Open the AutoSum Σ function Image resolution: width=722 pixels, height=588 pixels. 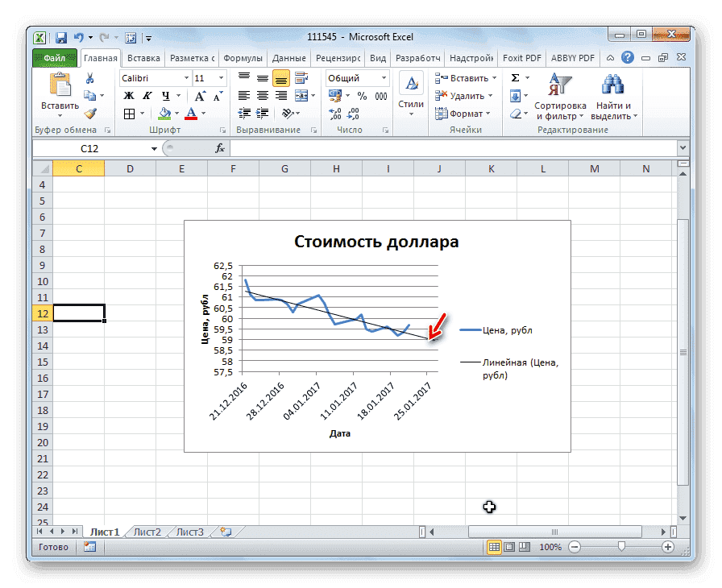pyautogui.click(x=513, y=78)
